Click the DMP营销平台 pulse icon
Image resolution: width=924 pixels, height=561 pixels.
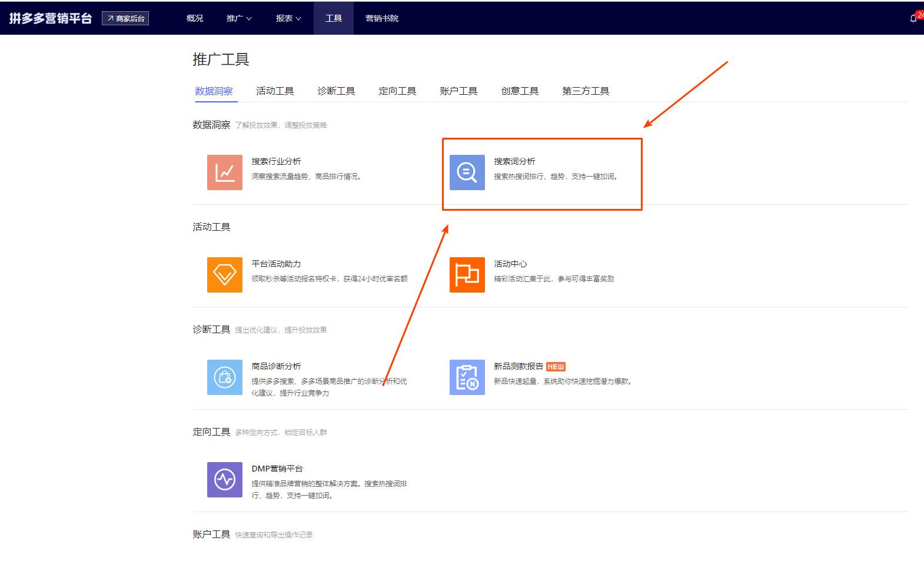point(224,479)
